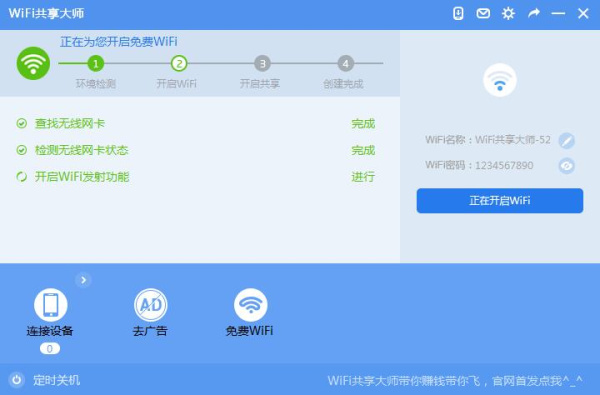Screen dimensions: 600x395
Task: Click the 连接设备 label
Action: pos(50,331)
